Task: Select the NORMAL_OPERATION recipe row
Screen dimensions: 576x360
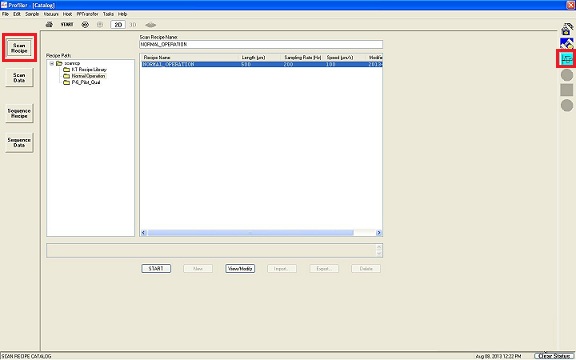Action: (x=262, y=64)
